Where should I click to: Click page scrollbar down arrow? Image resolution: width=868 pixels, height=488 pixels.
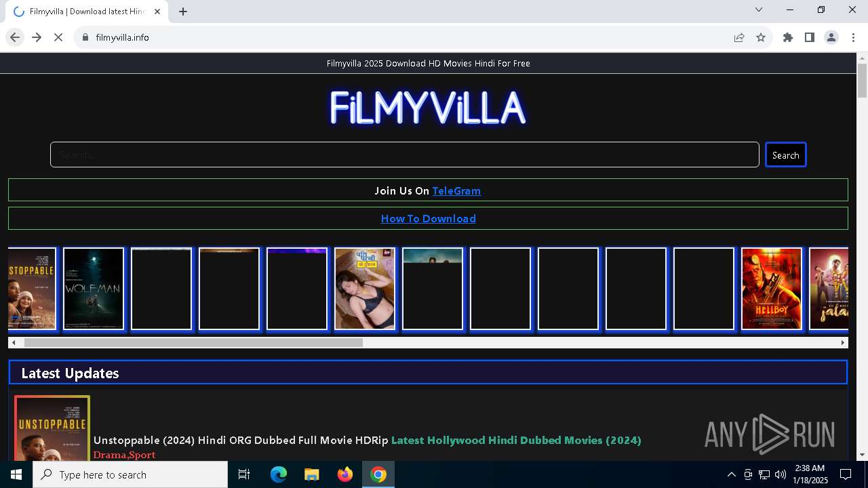click(862, 455)
